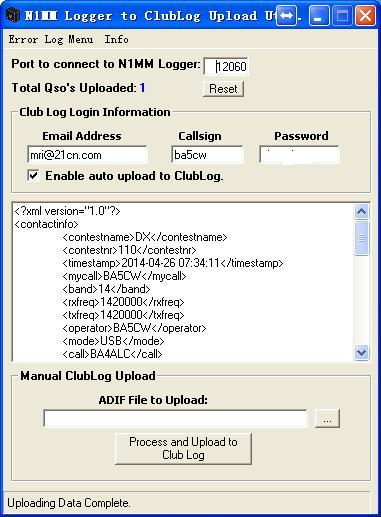Viewport: 381px width, 517px height.
Task: Click Process and Upload to Club Log
Action: [183, 448]
